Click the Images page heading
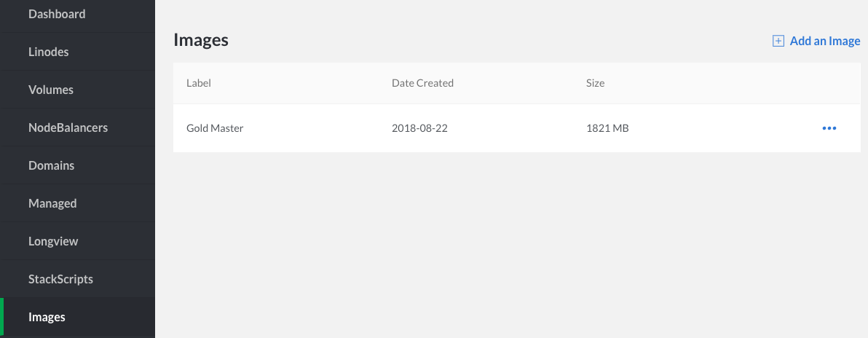 click(x=201, y=40)
